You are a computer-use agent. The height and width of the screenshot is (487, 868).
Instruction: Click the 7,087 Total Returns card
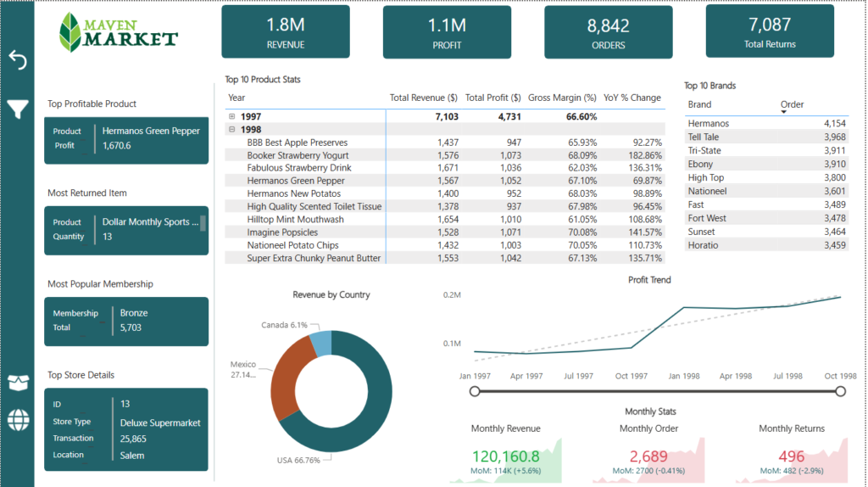pyautogui.click(x=770, y=31)
